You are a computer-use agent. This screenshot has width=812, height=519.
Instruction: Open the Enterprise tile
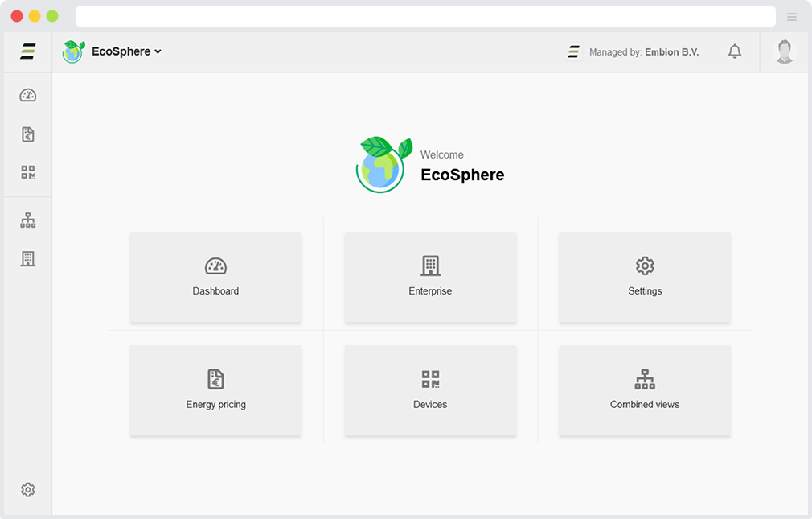430,277
